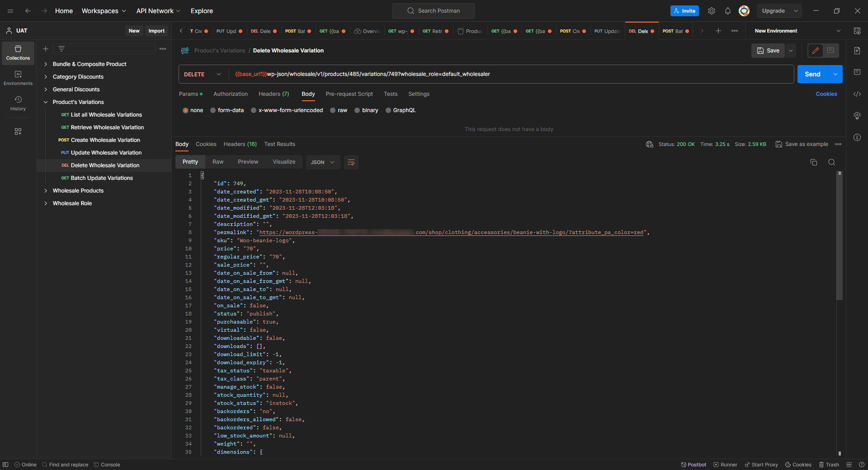This screenshot has height=470, width=868.
Task: Expand Wholesale Role folder
Action: coord(46,203)
